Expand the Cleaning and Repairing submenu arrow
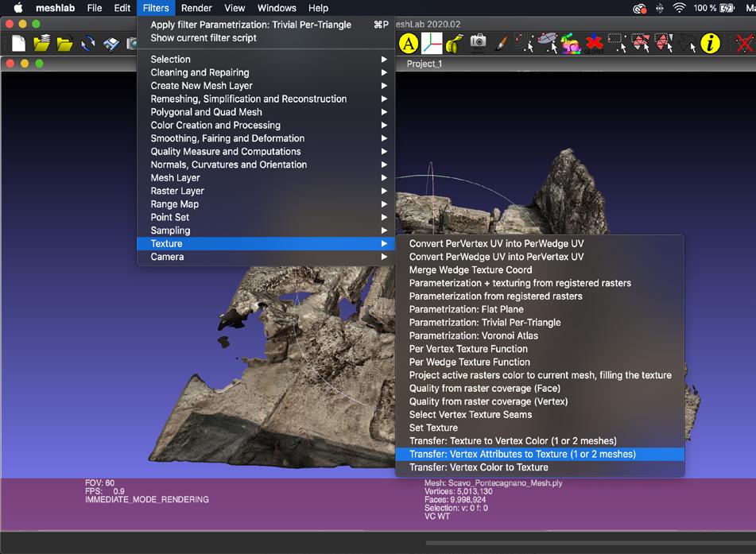This screenshot has height=554, width=756. point(384,72)
